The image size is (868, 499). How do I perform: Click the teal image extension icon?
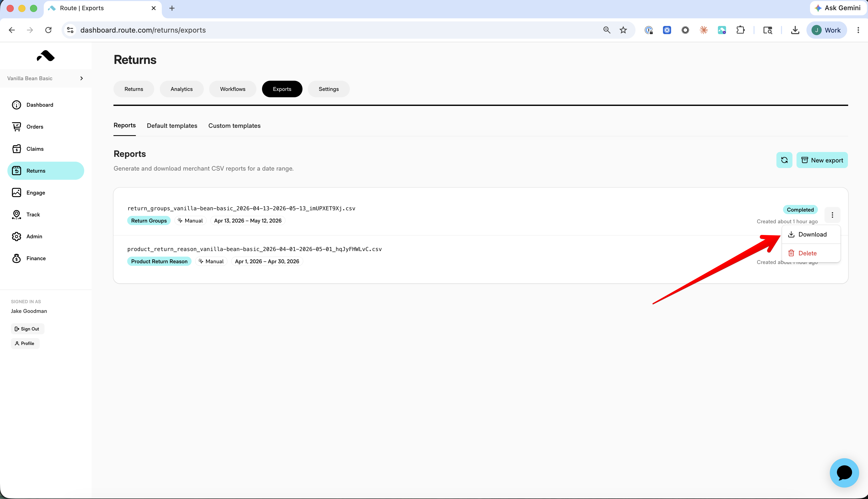722,30
